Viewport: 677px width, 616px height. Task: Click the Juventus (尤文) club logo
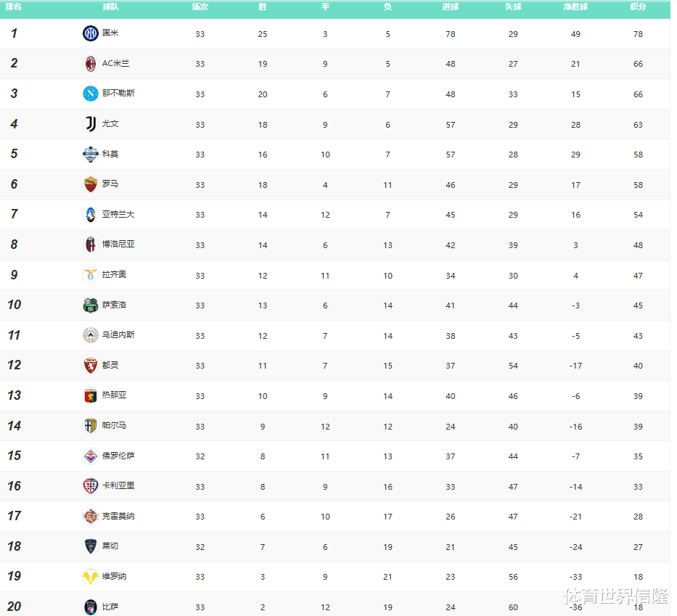[x=90, y=124]
